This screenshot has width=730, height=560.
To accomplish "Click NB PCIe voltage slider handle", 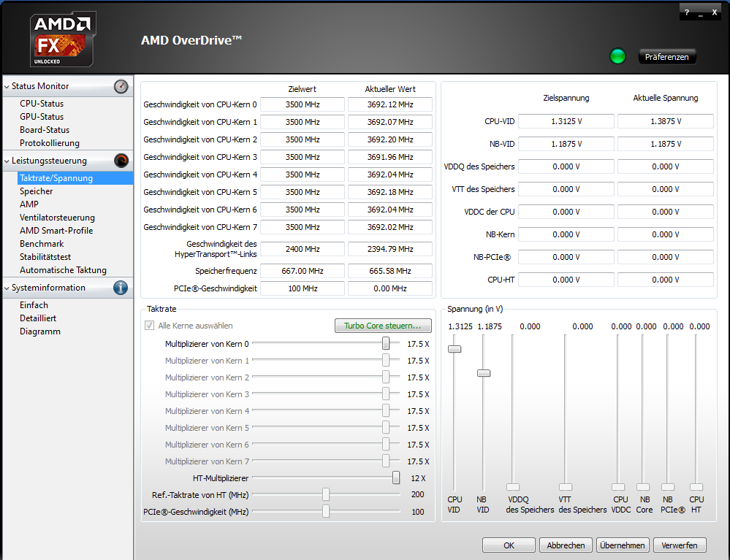I will (x=668, y=487).
